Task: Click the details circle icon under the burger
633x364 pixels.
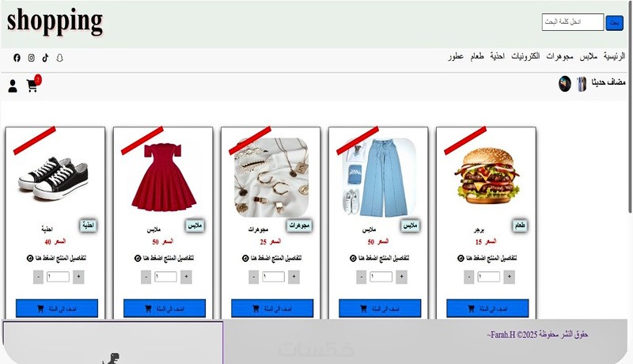Action: (x=461, y=258)
